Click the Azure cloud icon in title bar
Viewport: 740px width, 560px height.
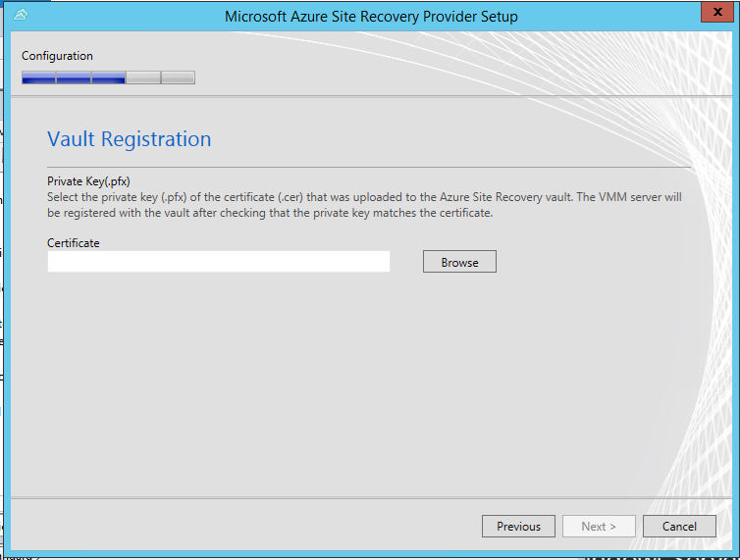tap(21, 15)
